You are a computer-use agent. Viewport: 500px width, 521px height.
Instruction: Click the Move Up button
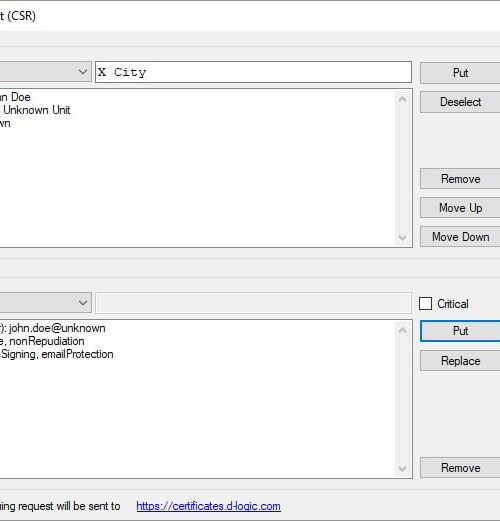click(460, 208)
